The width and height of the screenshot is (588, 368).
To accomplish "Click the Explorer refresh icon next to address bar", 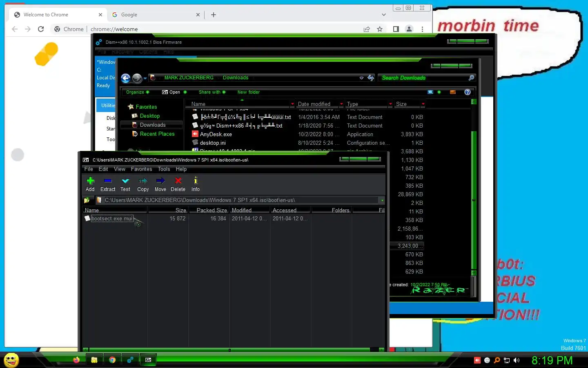I will 371,78.
